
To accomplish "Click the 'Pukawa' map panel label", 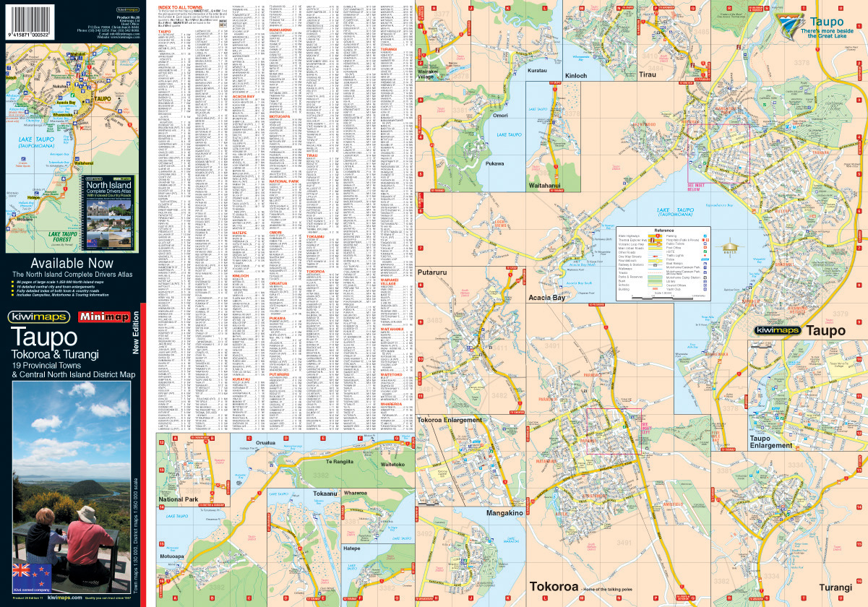I will [x=495, y=163].
